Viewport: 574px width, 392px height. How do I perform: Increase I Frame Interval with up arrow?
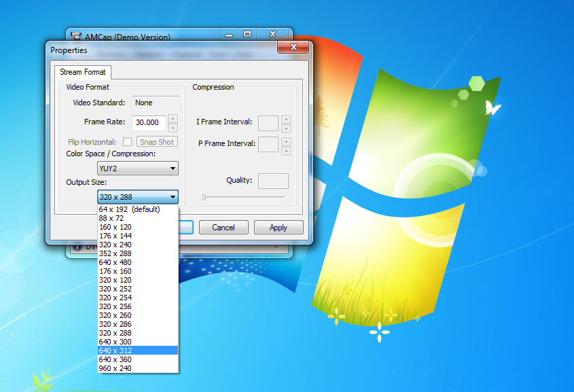[x=286, y=119]
